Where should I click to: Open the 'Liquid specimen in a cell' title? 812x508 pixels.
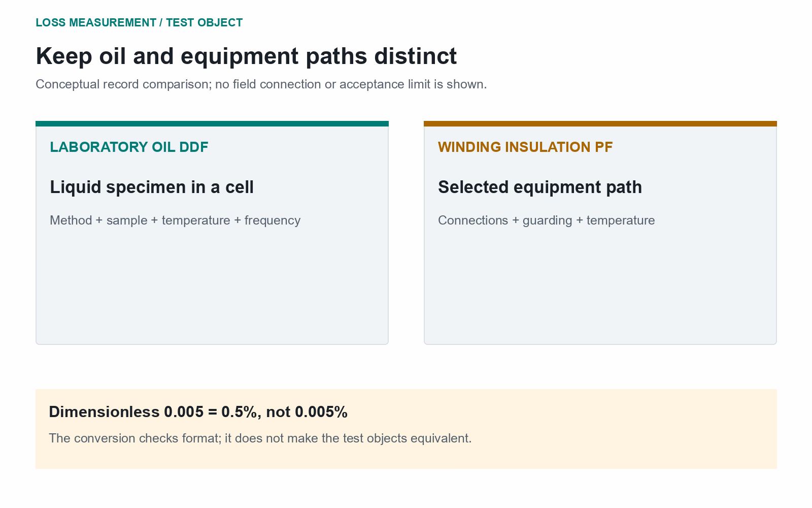[x=152, y=187]
